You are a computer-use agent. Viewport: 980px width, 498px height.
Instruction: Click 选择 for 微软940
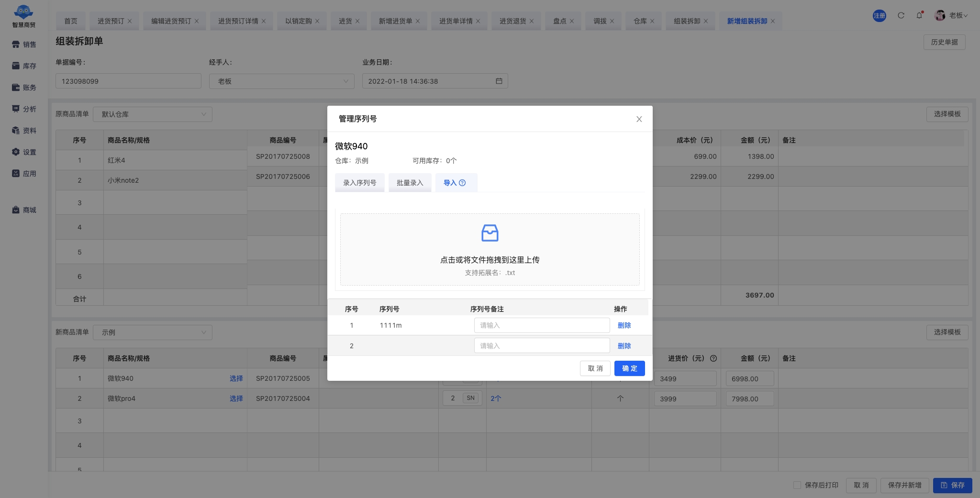pyautogui.click(x=236, y=378)
